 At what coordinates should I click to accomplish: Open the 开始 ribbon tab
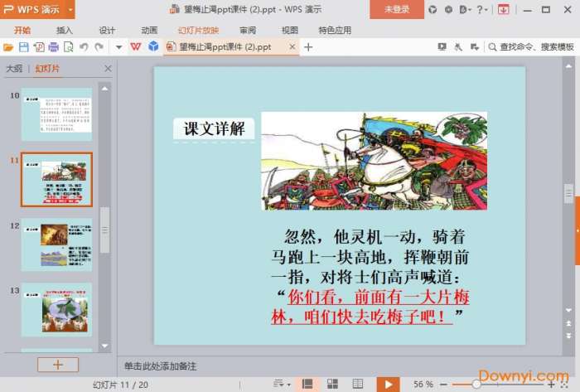(x=22, y=31)
